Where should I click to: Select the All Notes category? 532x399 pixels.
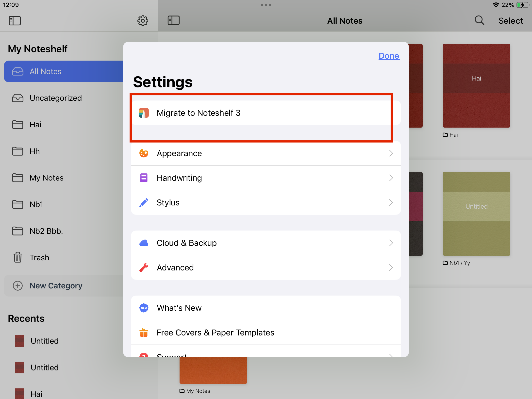64,71
